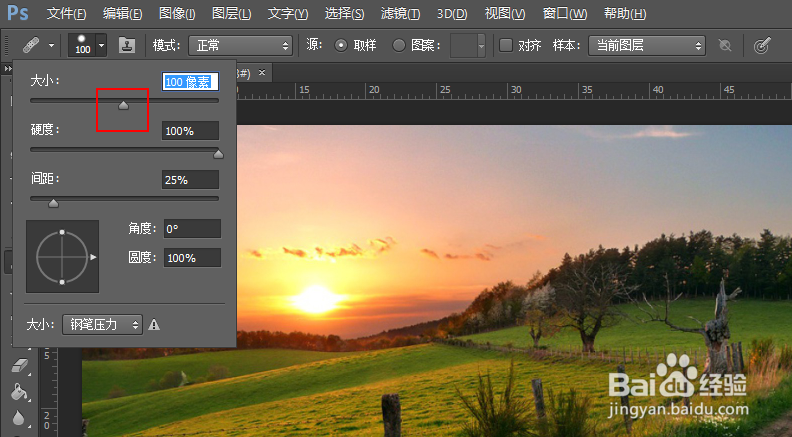792x437 pixels.
Task: Open the 文件(F) menu
Action: (x=66, y=14)
